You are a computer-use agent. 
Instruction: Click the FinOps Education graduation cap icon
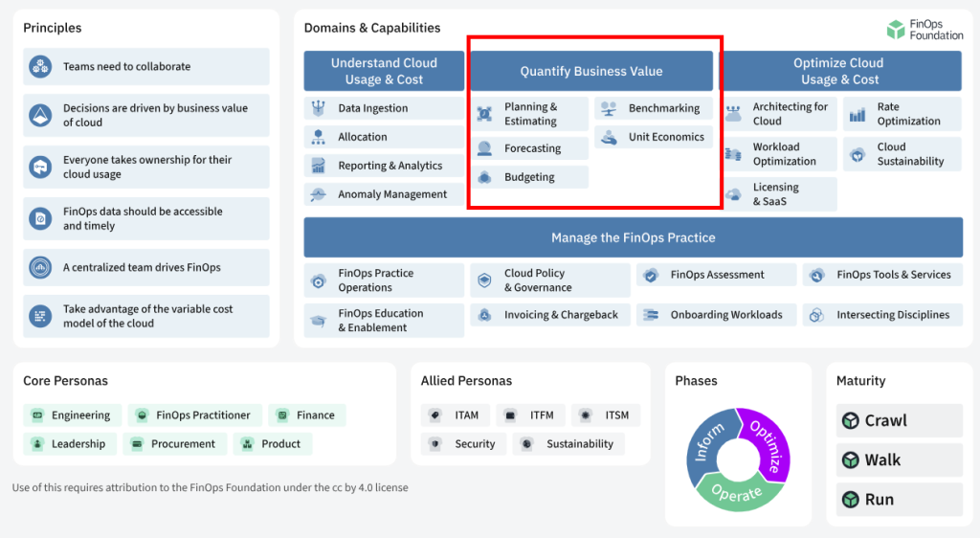318,321
